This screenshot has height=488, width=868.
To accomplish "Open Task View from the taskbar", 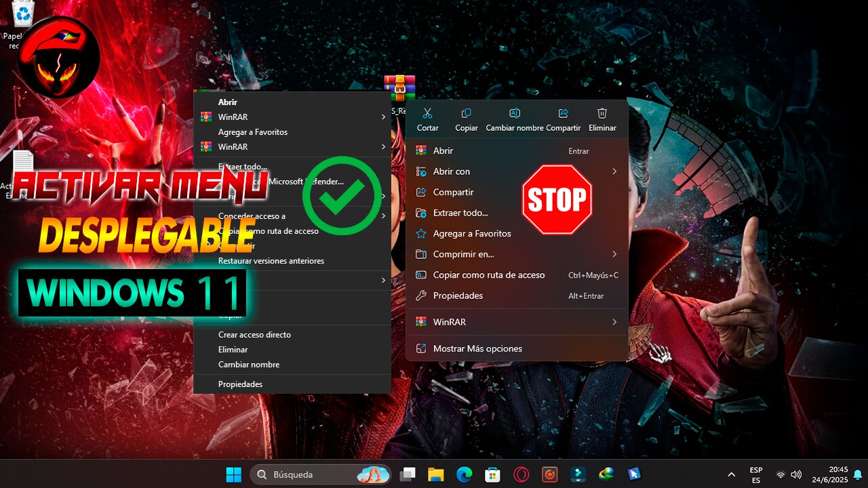I will [408, 474].
